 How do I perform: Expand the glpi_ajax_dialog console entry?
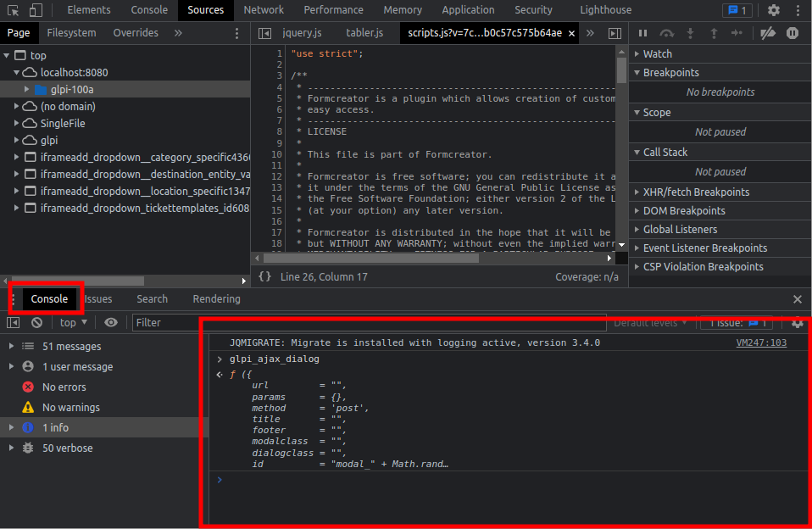220,359
